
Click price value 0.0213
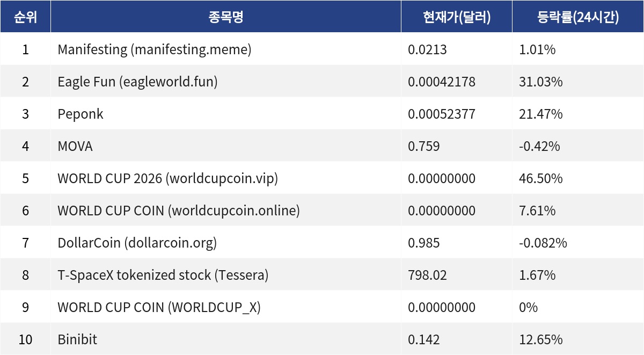coord(427,50)
